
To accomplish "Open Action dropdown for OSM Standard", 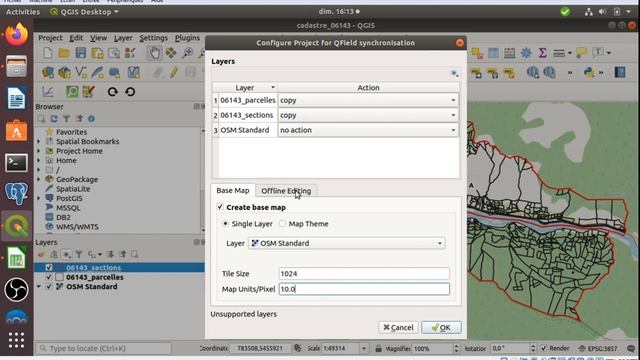I will click(368, 130).
